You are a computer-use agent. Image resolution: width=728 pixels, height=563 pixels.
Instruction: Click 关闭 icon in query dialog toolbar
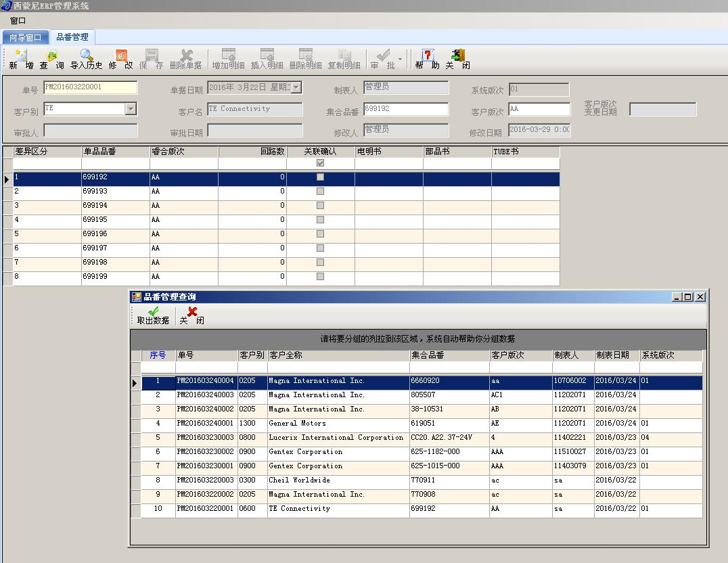click(191, 315)
